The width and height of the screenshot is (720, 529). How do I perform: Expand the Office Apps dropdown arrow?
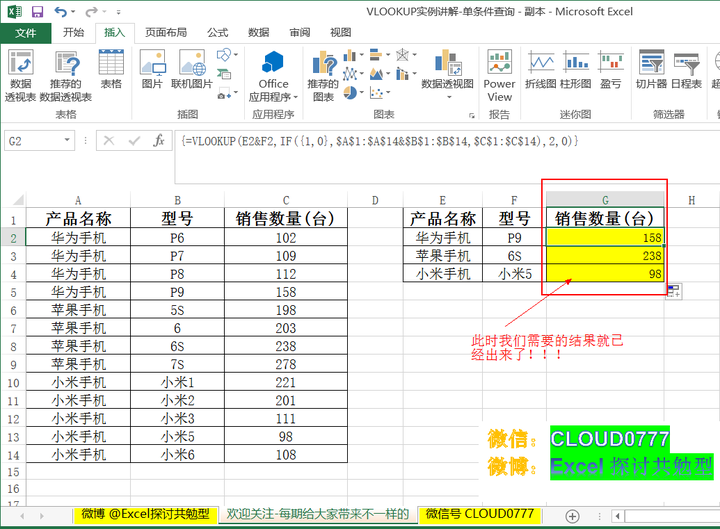click(x=296, y=97)
